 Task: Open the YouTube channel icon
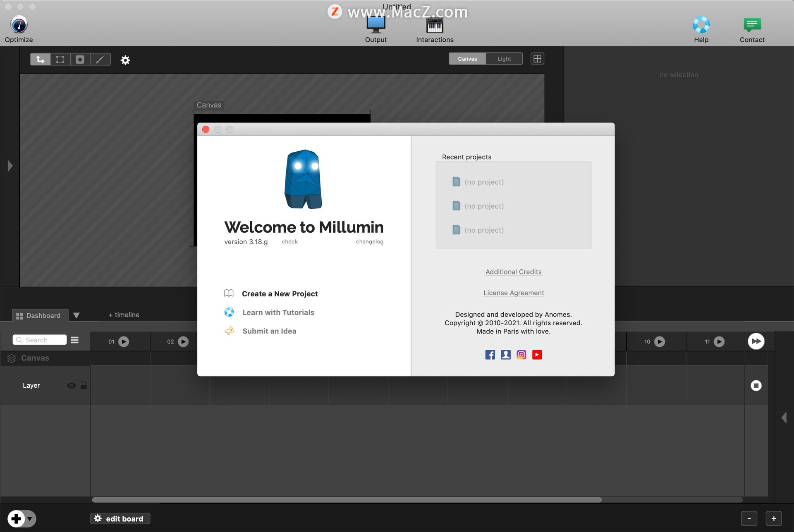[537, 355]
